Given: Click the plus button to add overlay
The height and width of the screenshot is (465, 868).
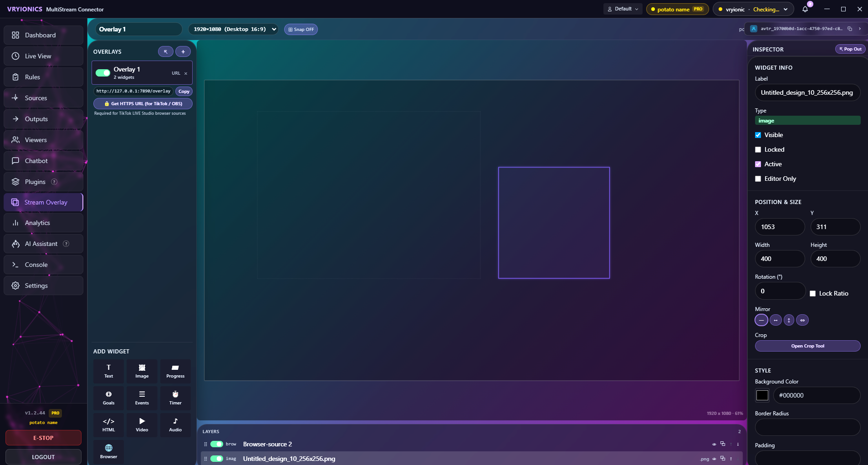Looking at the screenshot, I should 183,51.
